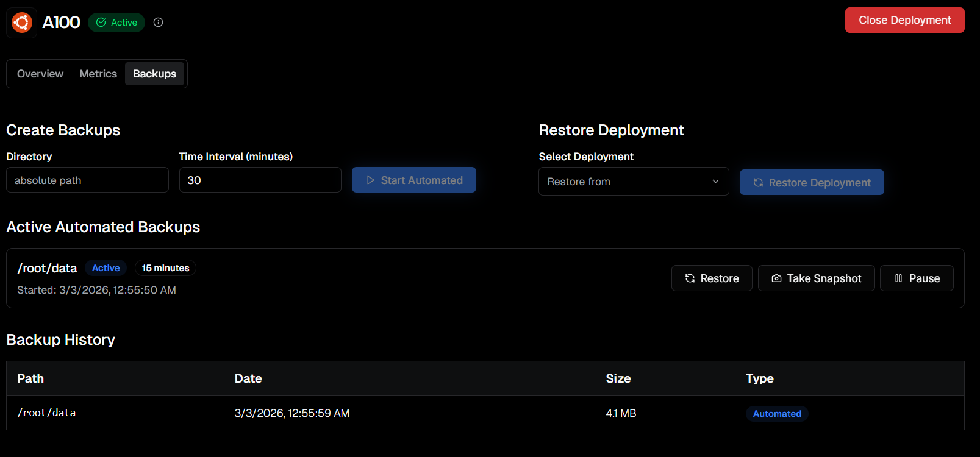Focus the Directory absolute path field
Viewport: 980px width, 457px height.
87,180
